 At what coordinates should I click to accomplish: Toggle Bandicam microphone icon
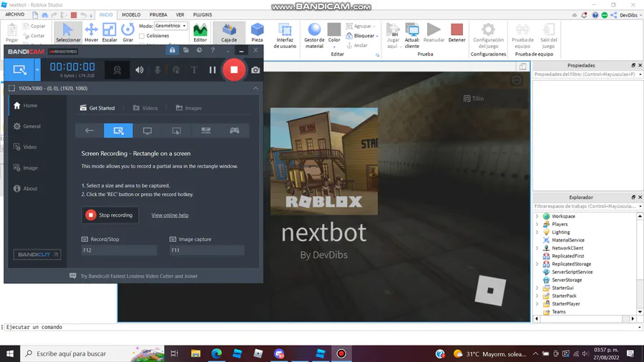(x=157, y=70)
